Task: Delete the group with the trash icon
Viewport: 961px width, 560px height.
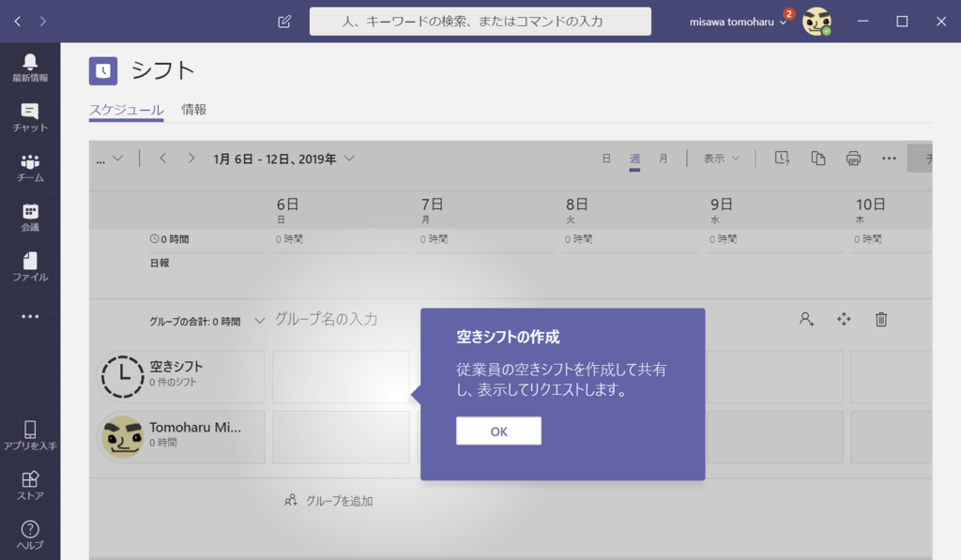Action: tap(880, 319)
